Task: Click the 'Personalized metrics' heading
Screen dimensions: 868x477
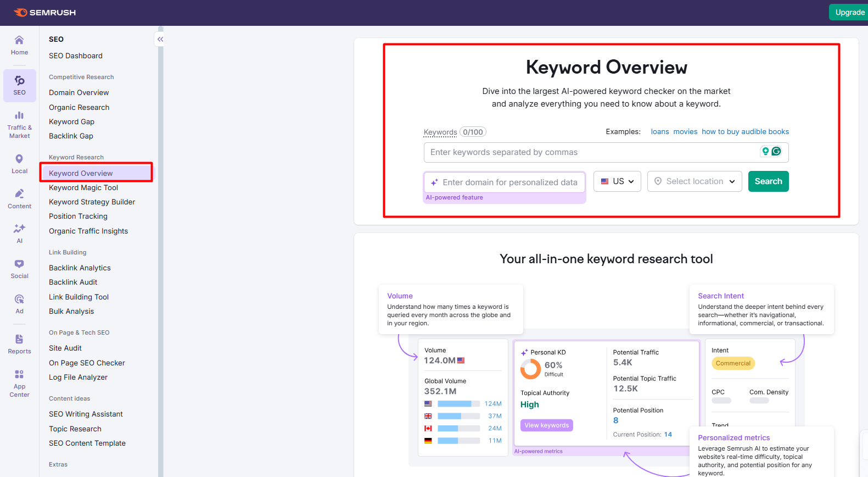Action: pos(733,437)
